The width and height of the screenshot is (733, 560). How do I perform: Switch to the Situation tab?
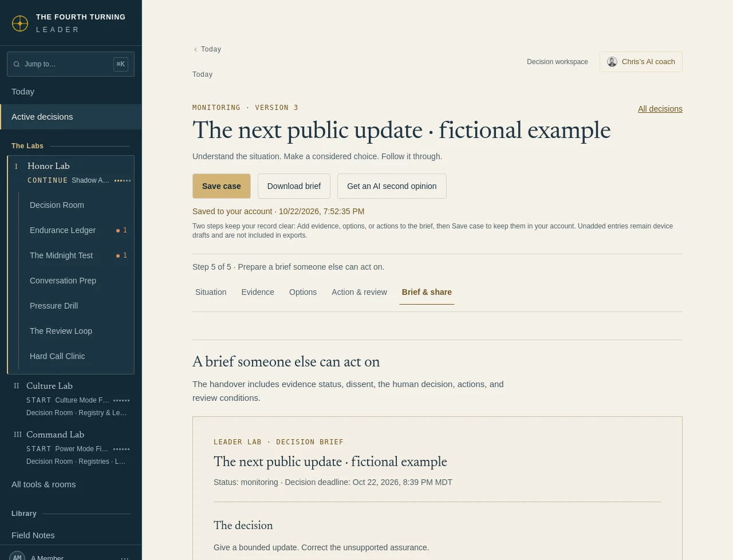211,292
